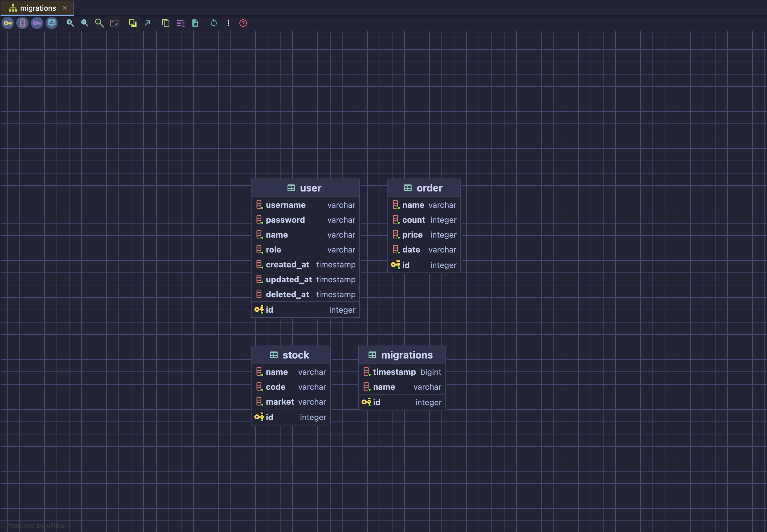Open the red Help question icon
Image resolution: width=767 pixels, height=532 pixels.
click(243, 23)
